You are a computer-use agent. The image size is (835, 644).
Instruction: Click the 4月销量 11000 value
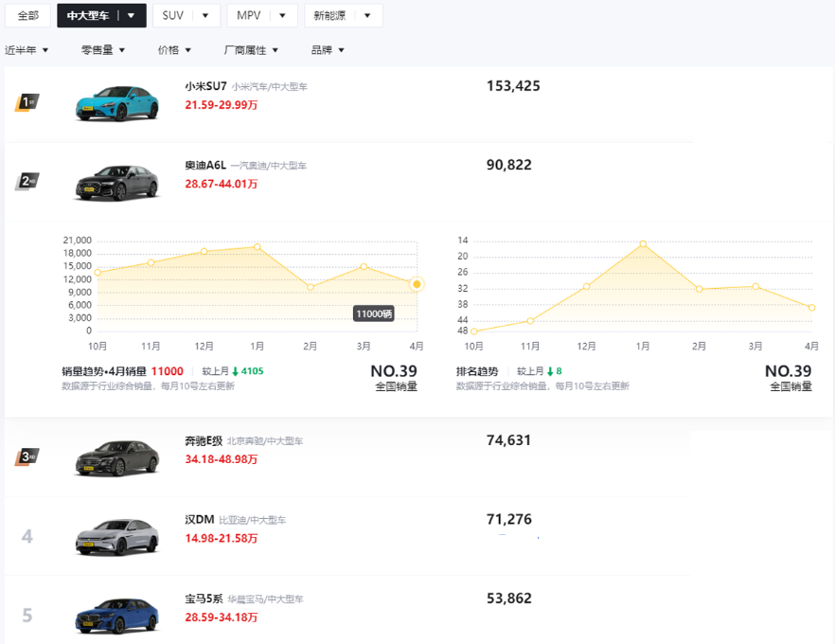tap(168, 371)
